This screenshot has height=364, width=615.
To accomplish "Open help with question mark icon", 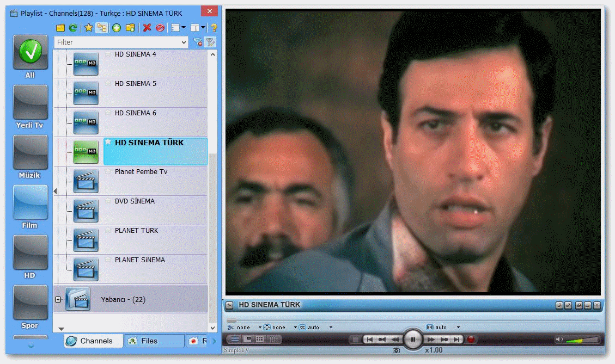I will 214,28.
